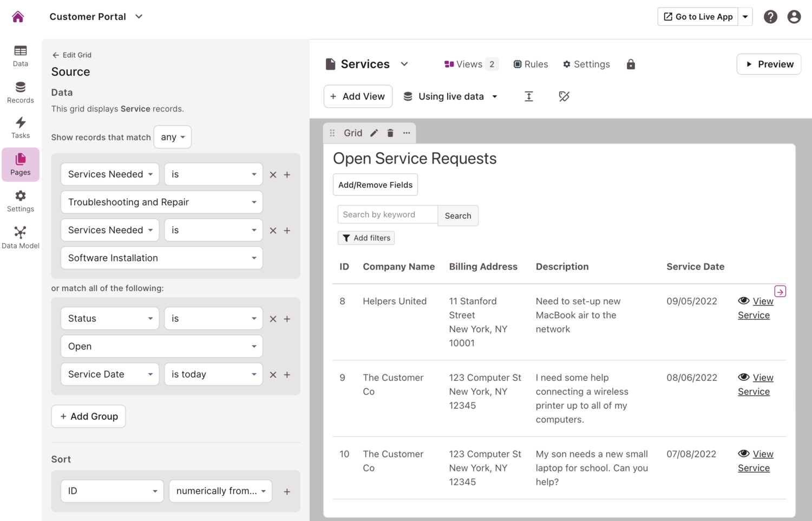Open the help question mark icon

pos(770,17)
